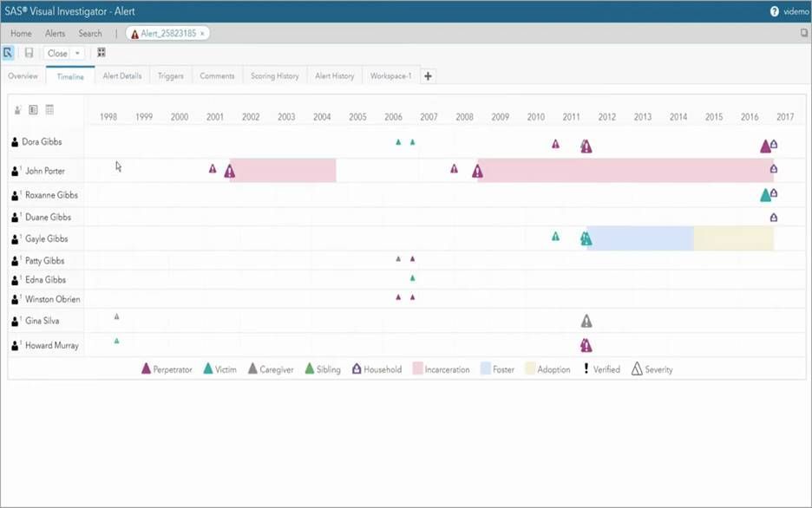Click the grid layout toolbar icon

tap(101, 53)
